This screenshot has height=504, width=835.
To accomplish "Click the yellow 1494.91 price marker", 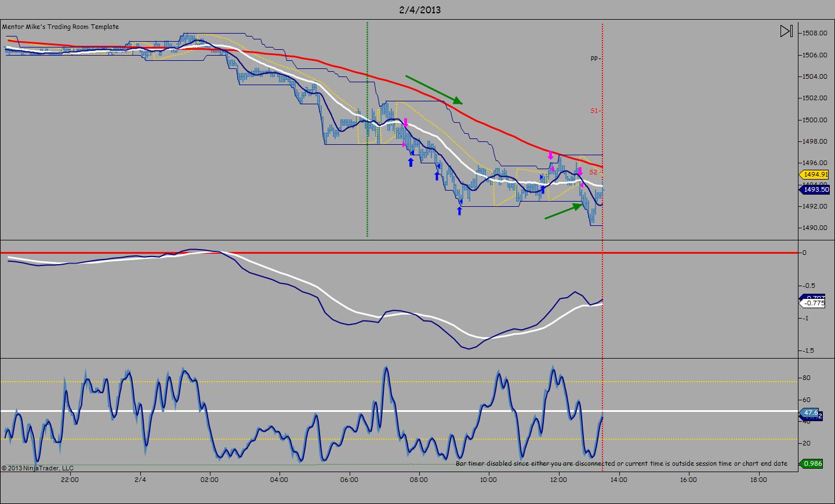I will pyautogui.click(x=815, y=174).
